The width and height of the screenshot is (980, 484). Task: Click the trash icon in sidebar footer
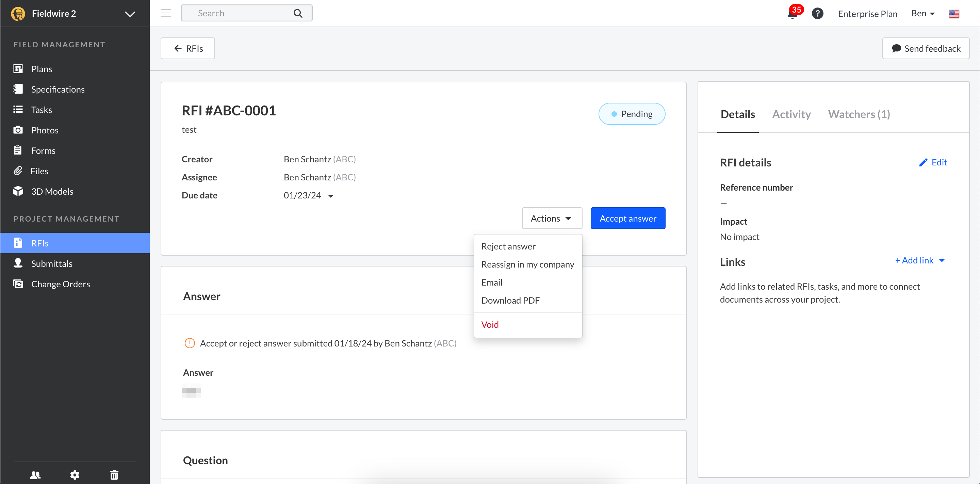114,474
